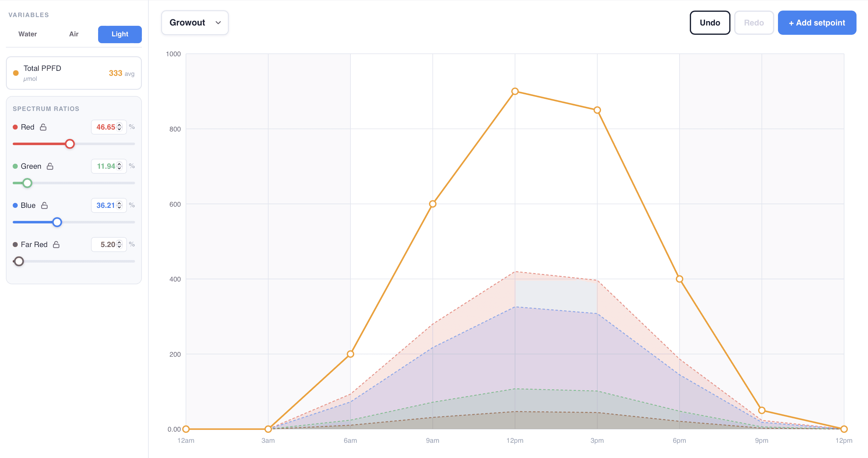The height and width of the screenshot is (458, 868).
Task: Switch to the Air variables tab
Action: click(74, 34)
